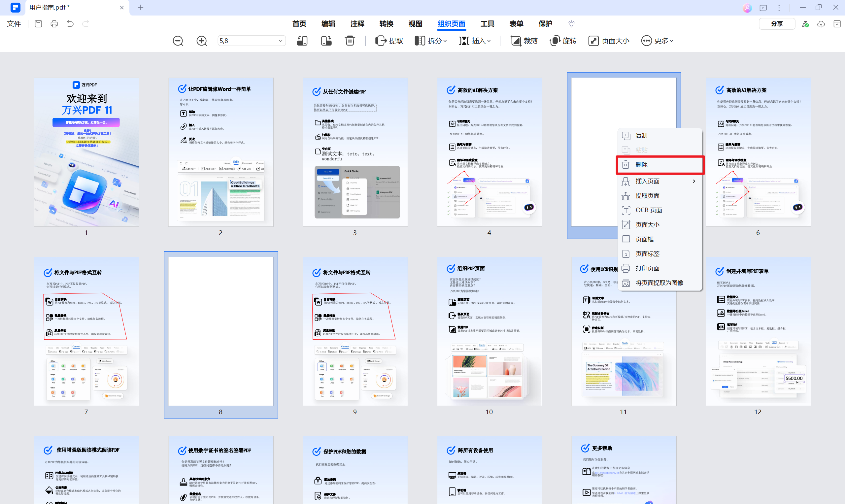This screenshot has width=845, height=504.
Task: Click the Print icon near file menu
Action: point(54,24)
